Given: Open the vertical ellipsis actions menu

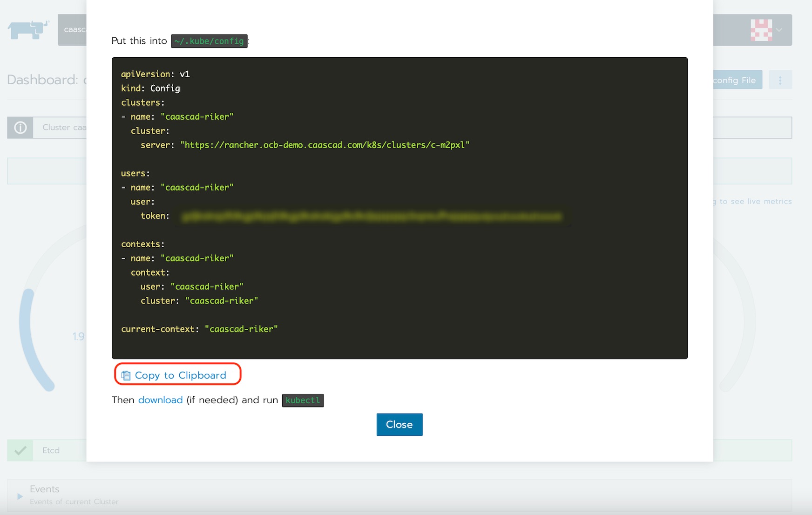Looking at the screenshot, I should pyautogui.click(x=780, y=80).
